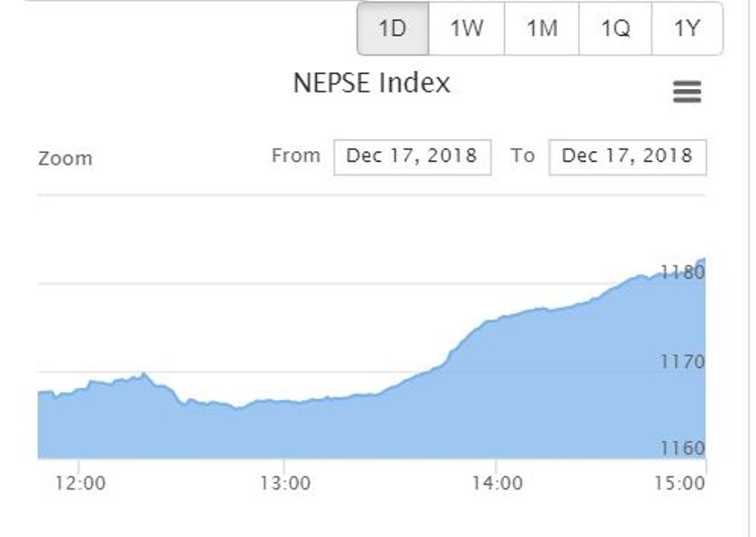Switch to the 1M range
Viewport: 756px width, 537px height.
point(542,29)
